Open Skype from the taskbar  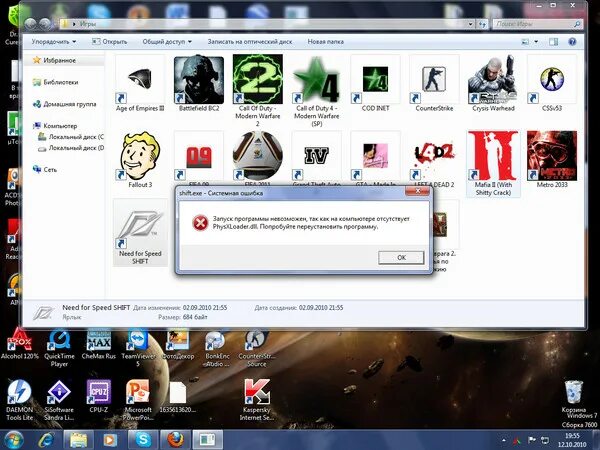pos(142,440)
